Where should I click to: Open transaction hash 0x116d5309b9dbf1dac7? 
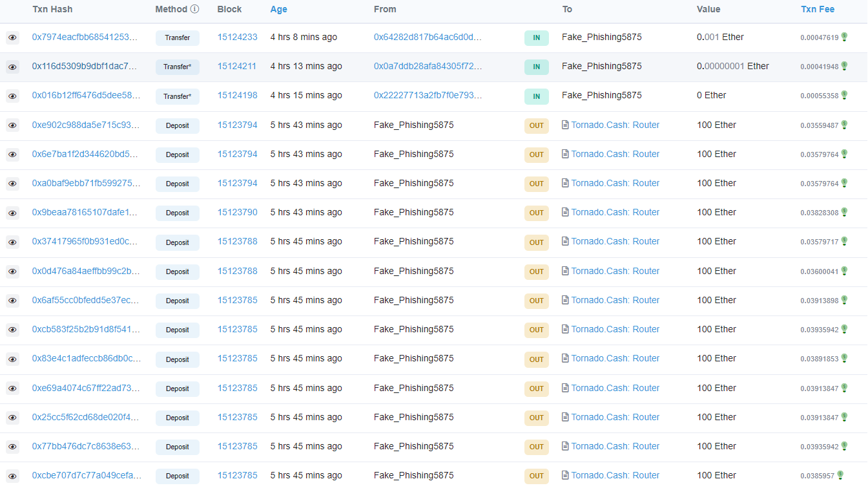[x=85, y=66]
